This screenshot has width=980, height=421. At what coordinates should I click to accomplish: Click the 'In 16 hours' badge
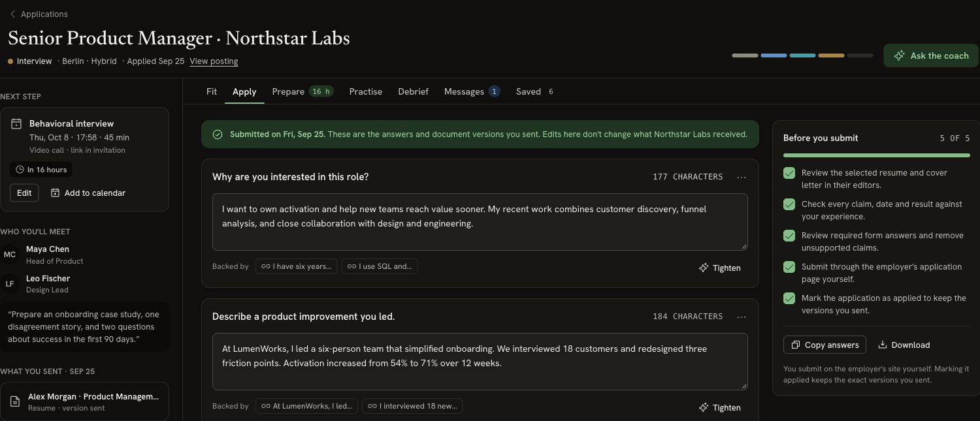pos(41,170)
